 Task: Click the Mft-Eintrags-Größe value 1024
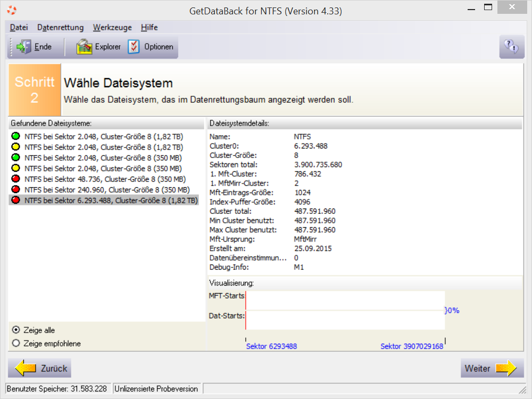tap(302, 193)
